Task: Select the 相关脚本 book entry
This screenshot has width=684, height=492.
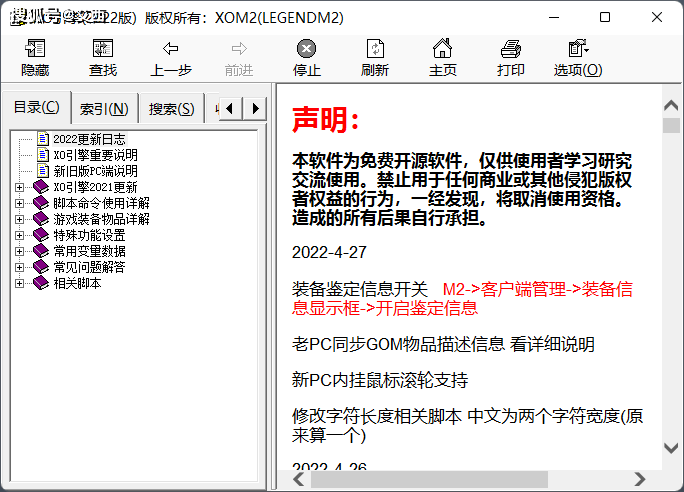Action: coord(76,283)
